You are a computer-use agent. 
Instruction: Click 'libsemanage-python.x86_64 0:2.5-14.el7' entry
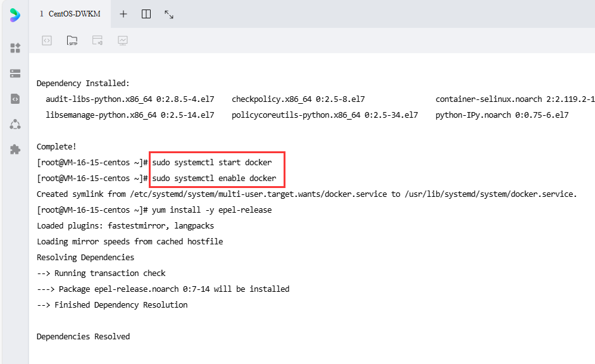click(x=130, y=115)
